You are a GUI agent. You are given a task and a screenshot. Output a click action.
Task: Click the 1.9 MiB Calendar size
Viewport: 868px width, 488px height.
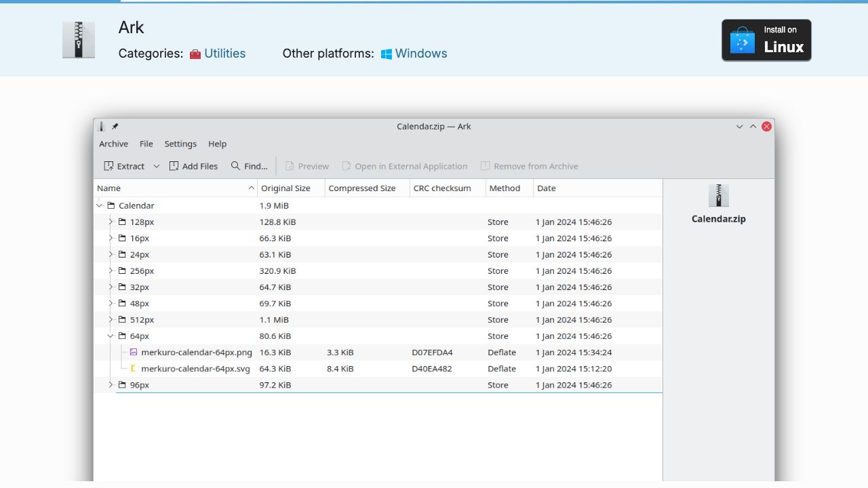click(274, 205)
